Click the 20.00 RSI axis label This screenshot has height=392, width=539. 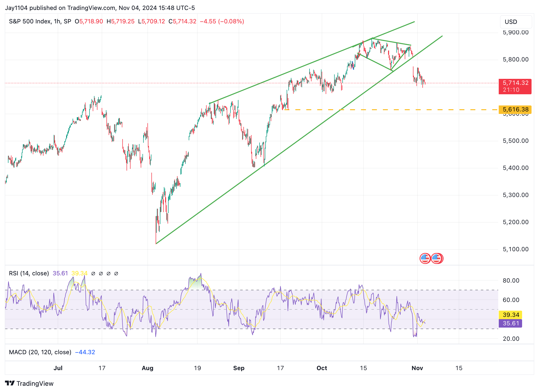point(511,339)
